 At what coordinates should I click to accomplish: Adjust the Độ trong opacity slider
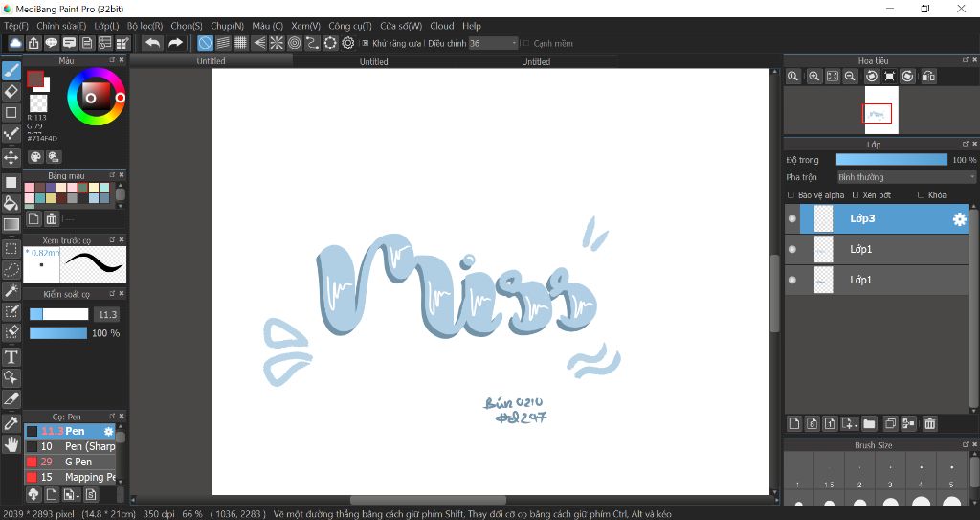click(x=891, y=160)
